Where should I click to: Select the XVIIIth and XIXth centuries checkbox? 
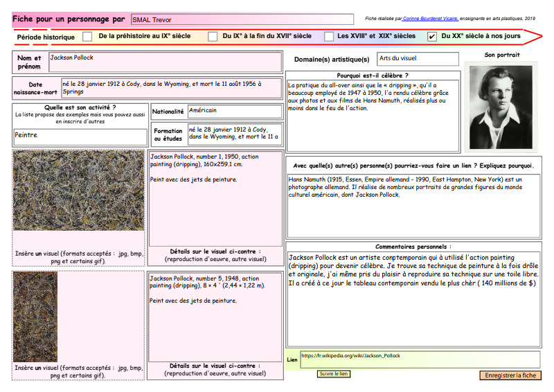click(x=326, y=37)
